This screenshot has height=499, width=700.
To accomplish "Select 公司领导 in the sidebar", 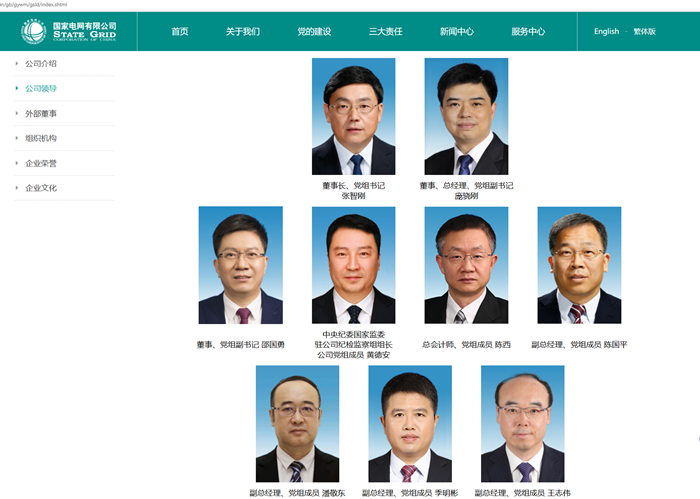I will [41, 88].
